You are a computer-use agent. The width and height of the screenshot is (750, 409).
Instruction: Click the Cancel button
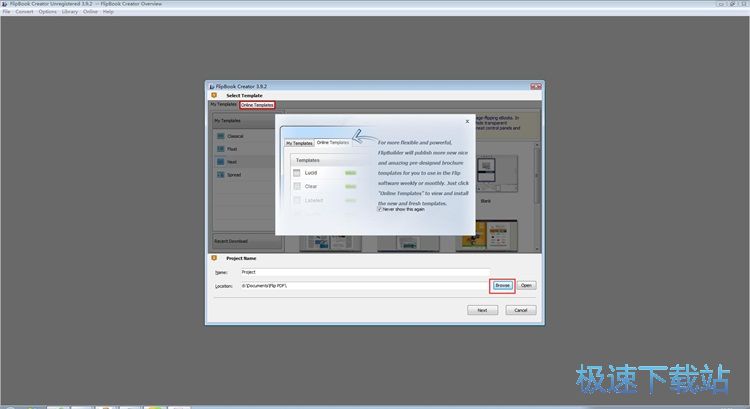coord(521,310)
